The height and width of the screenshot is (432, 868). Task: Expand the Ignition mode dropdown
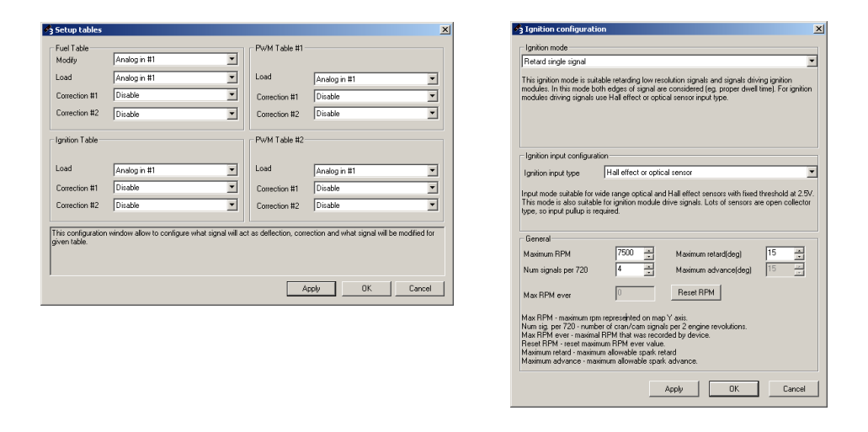click(x=811, y=61)
